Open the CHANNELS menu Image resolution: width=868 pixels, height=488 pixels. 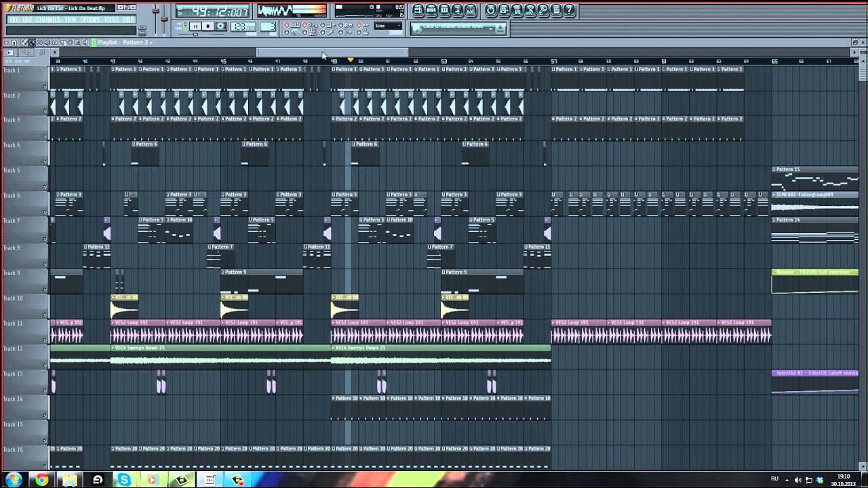point(48,19)
